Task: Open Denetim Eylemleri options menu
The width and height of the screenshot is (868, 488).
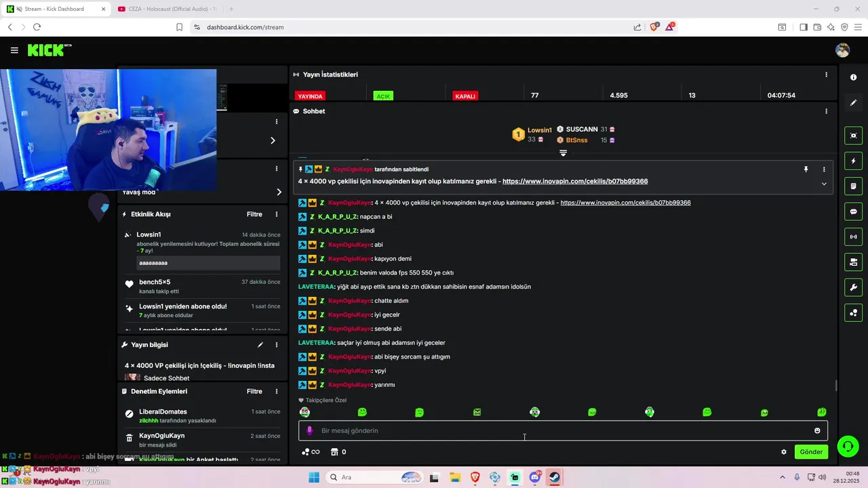Action: click(276, 391)
